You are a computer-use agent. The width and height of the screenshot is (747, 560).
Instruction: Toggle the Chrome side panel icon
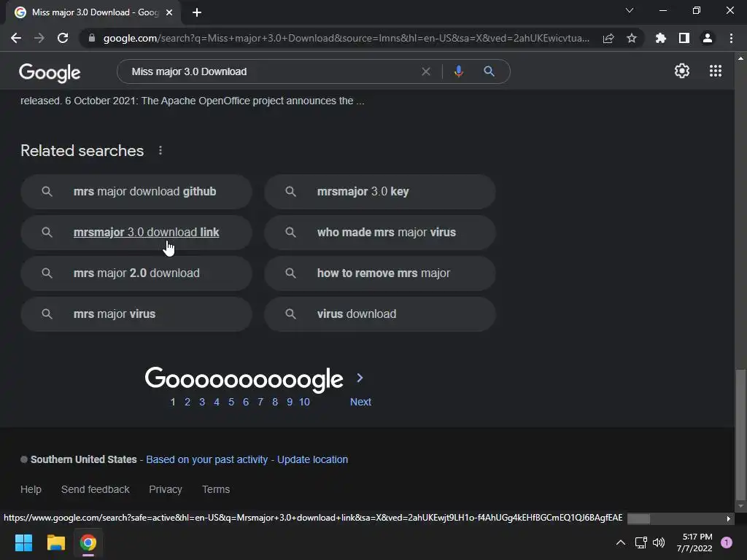click(x=684, y=38)
